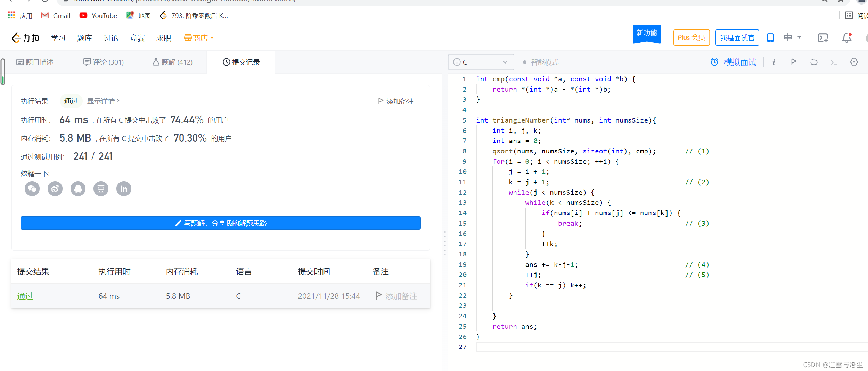Viewport: 868px width, 371px height.
Task: Click the 64 ms cell in table row
Action: [109, 296]
